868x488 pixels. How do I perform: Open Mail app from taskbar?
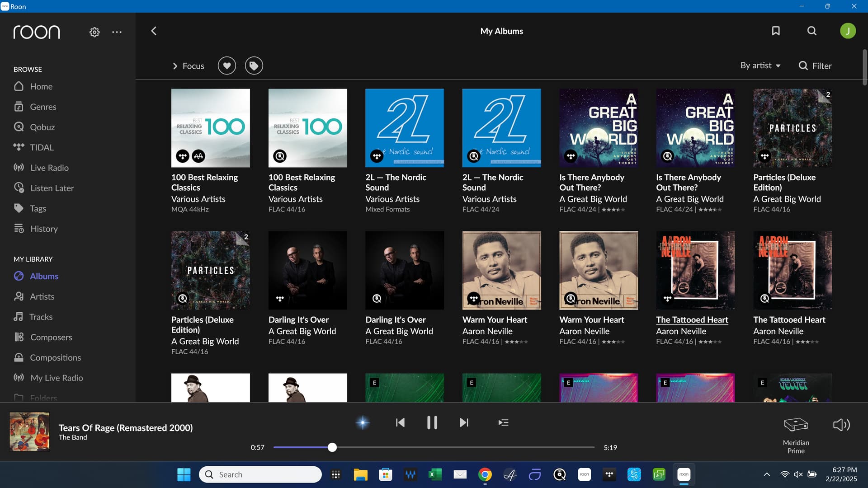pos(460,474)
